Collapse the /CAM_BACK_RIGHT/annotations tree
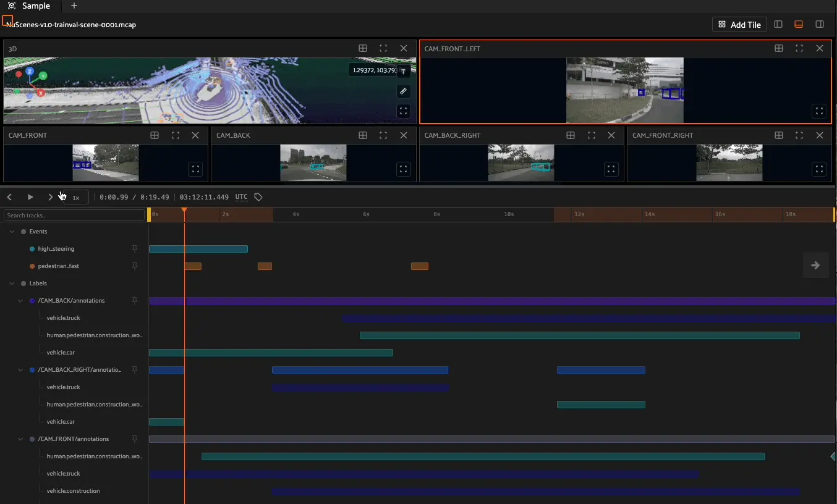The image size is (837, 504). coord(20,369)
